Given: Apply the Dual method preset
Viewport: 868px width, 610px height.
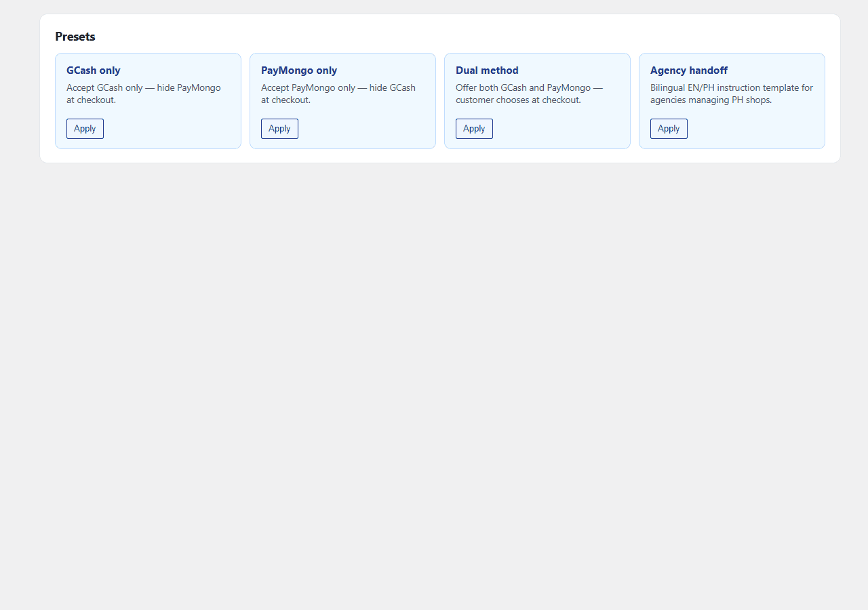Looking at the screenshot, I should coord(474,129).
